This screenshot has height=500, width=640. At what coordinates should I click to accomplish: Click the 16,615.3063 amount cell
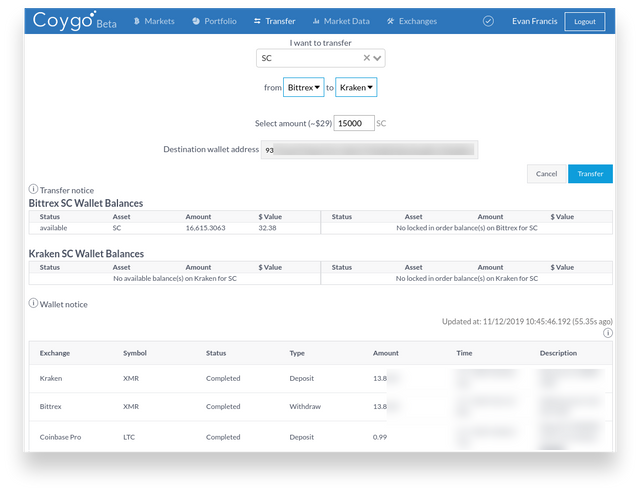point(205,228)
